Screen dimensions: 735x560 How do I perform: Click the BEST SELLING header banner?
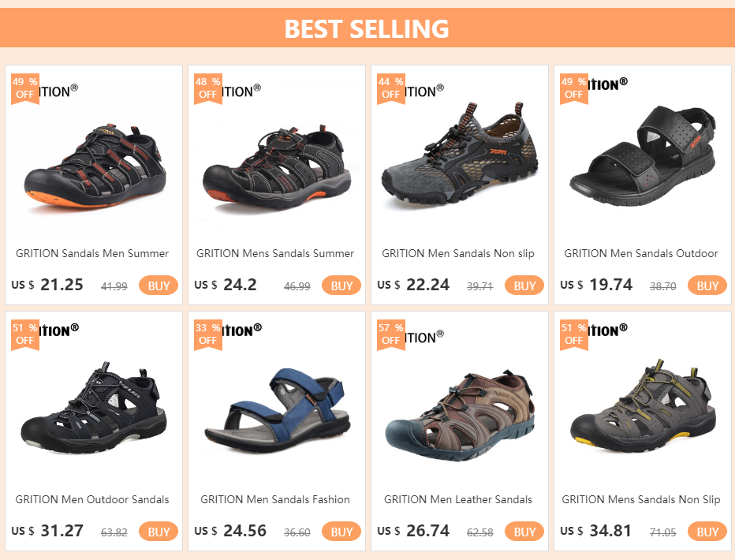[x=367, y=28]
